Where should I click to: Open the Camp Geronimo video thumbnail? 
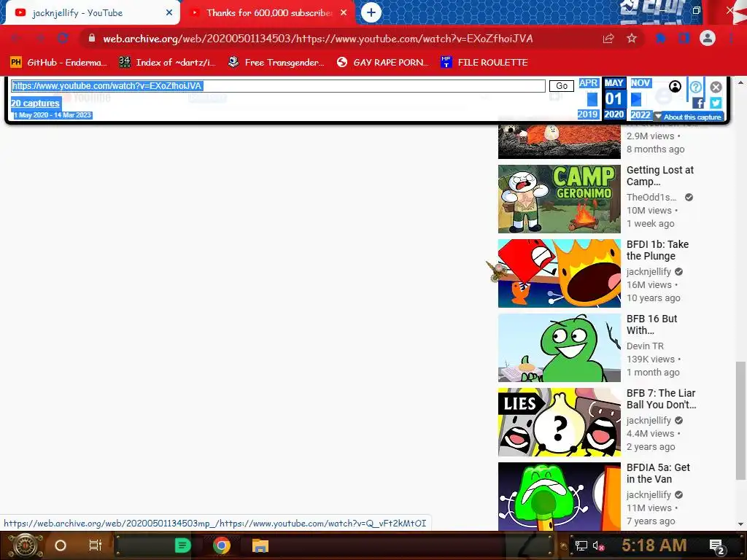(560, 199)
